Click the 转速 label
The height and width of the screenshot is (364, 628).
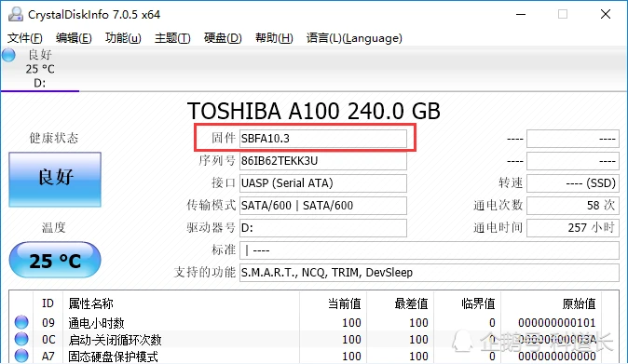[511, 183]
